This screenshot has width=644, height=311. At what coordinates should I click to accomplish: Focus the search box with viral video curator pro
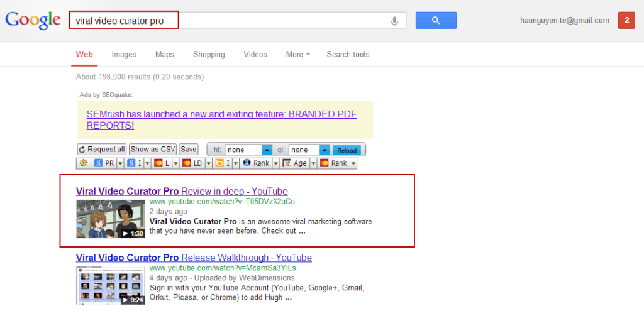coord(237,21)
